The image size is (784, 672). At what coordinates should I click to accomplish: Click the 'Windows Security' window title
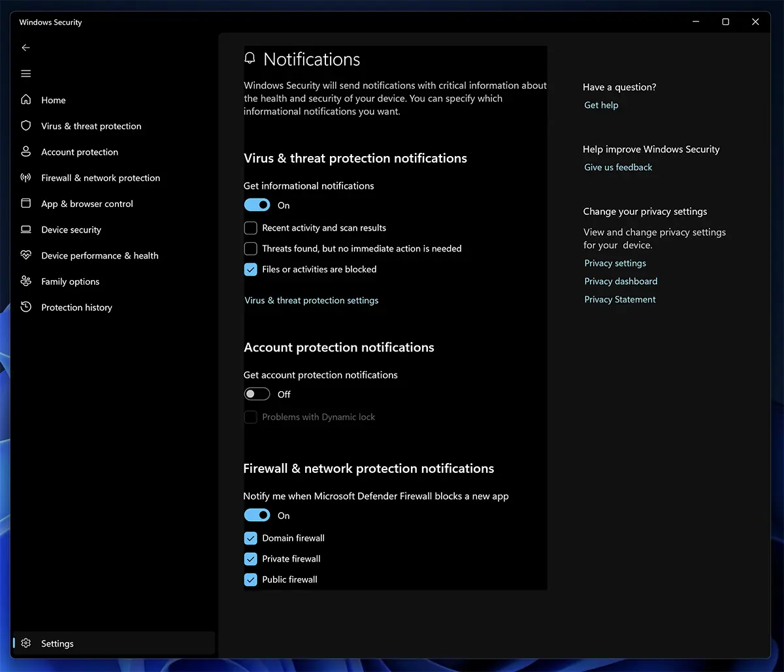[50, 22]
